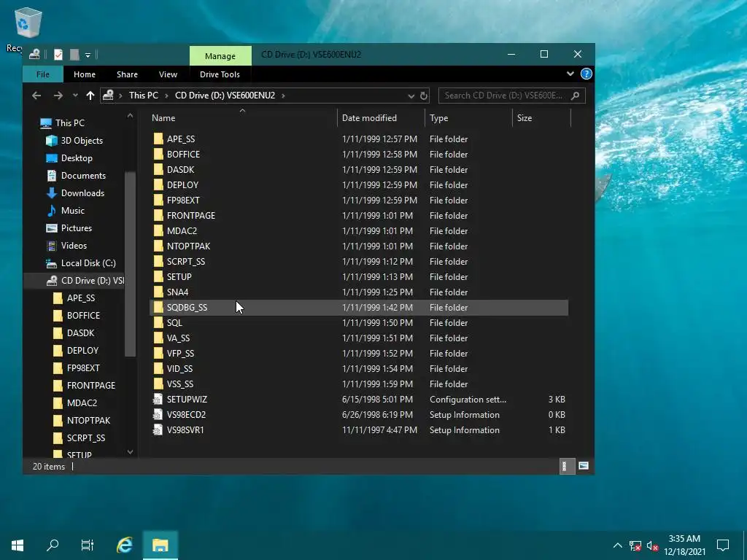
Task: Open the recent locations dropdown
Action: pos(75,96)
